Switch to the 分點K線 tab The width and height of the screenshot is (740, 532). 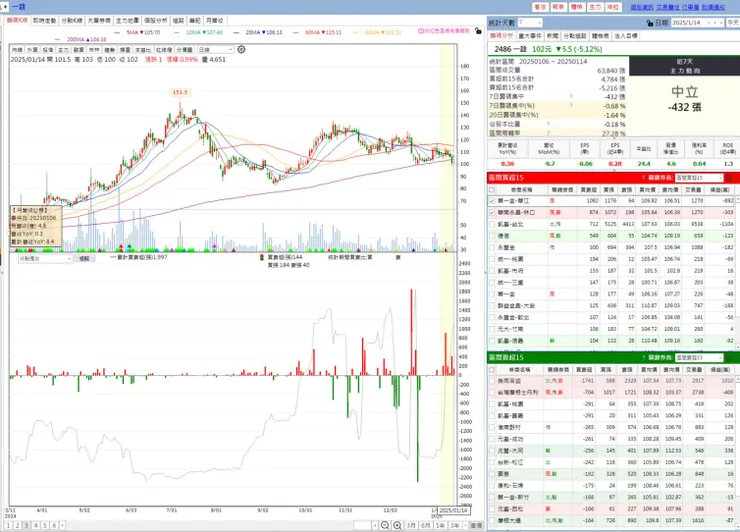click(72, 21)
